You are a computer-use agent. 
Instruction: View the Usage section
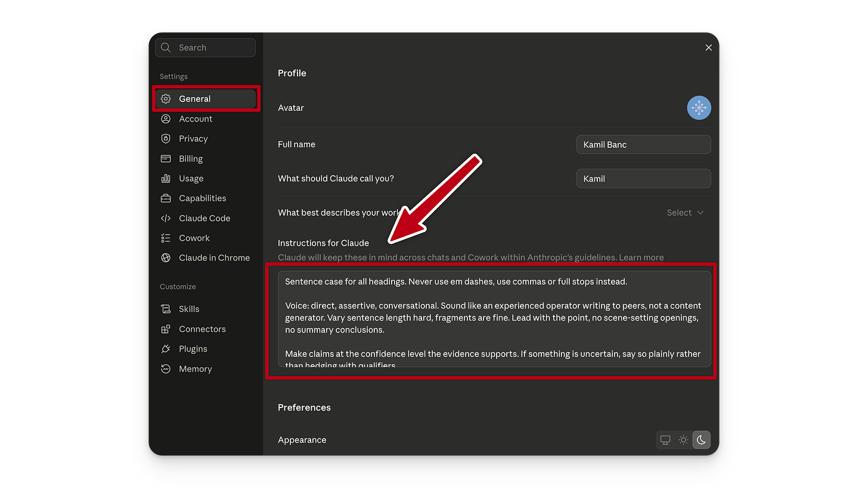pos(206,178)
